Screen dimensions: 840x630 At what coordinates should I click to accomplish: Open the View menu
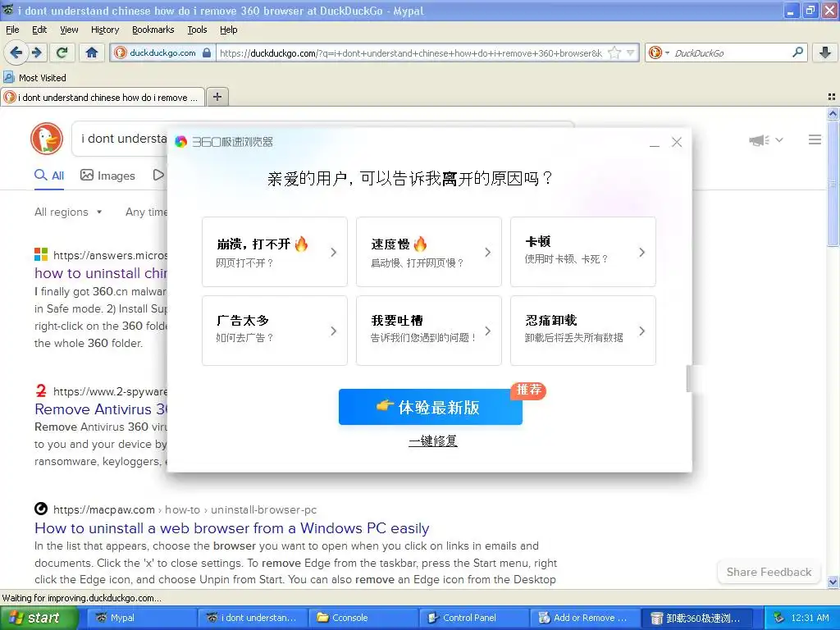[69, 30]
